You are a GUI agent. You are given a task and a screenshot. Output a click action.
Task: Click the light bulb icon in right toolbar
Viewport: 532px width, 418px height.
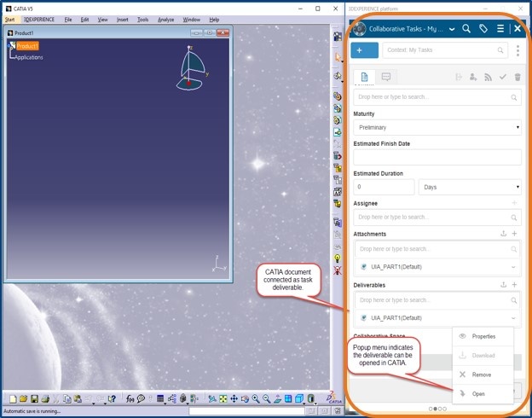(338, 258)
